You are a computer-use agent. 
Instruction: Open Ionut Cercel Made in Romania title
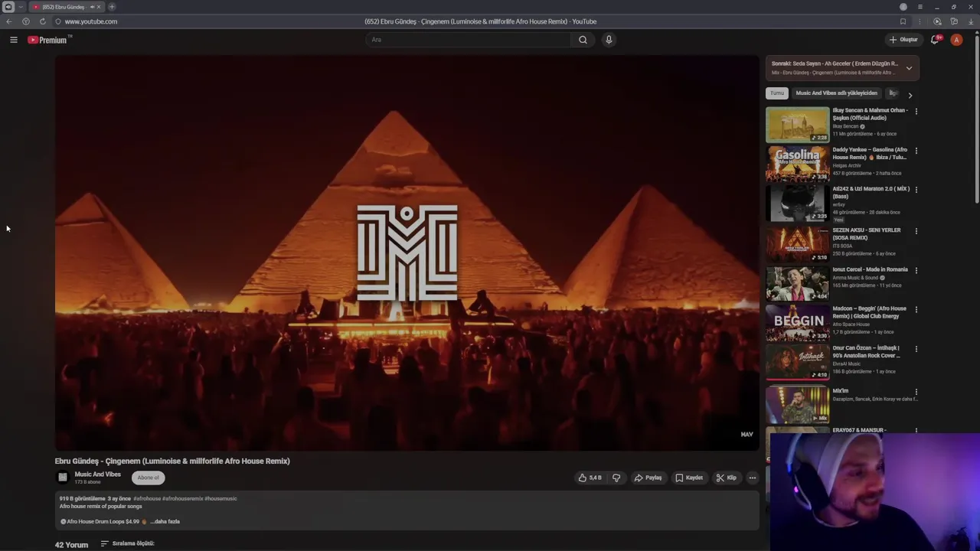click(870, 269)
